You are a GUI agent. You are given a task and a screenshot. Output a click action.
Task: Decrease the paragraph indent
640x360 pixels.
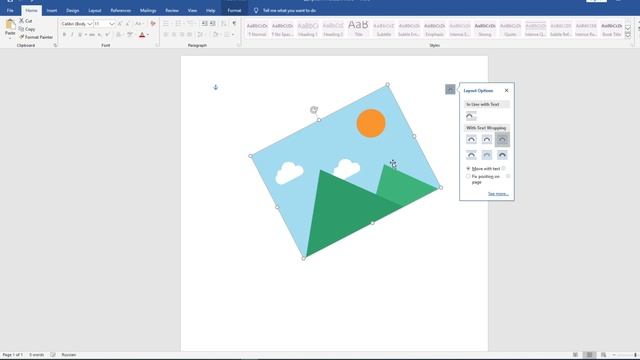(x=204, y=24)
